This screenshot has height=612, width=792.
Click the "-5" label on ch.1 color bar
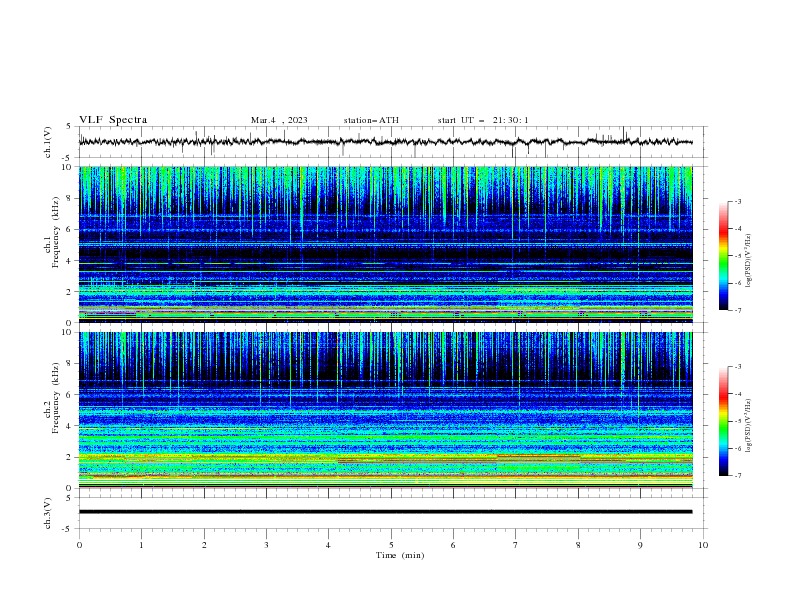[x=737, y=256]
